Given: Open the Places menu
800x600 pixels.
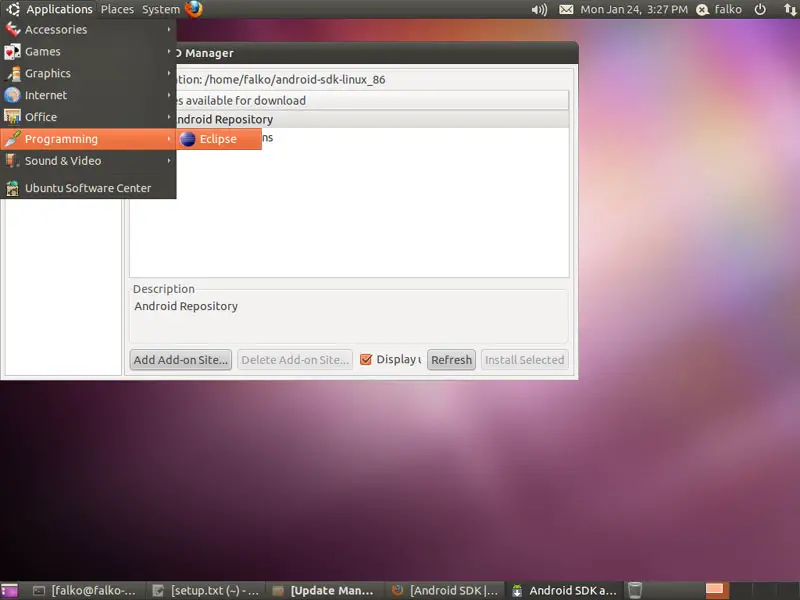Looking at the screenshot, I should pyautogui.click(x=117, y=9).
